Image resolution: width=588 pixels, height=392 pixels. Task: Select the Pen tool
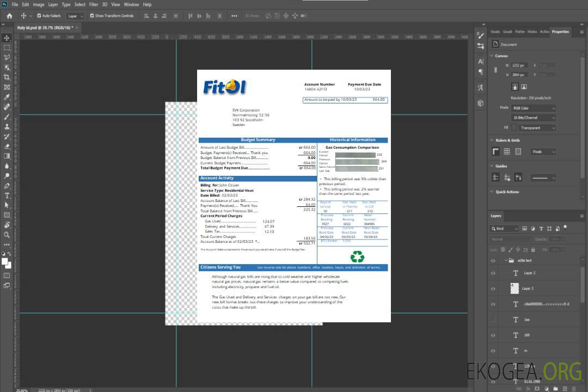tap(7, 186)
